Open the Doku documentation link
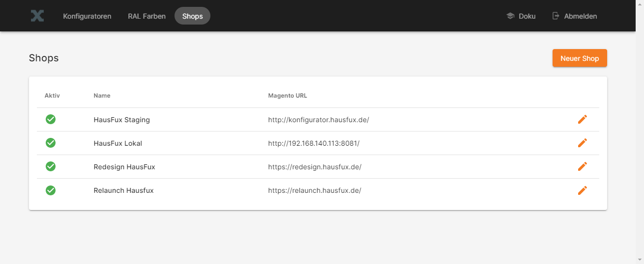The width and height of the screenshot is (644, 264). click(527, 16)
